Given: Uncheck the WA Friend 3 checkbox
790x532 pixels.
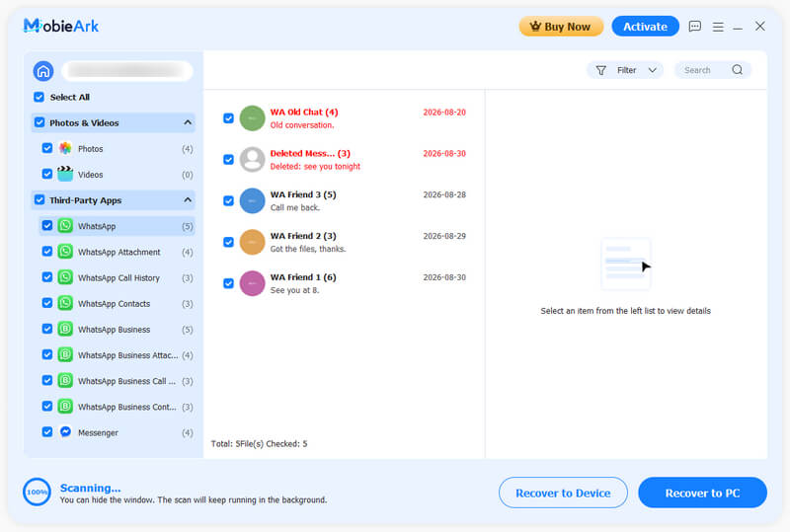Looking at the screenshot, I should [229, 201].
